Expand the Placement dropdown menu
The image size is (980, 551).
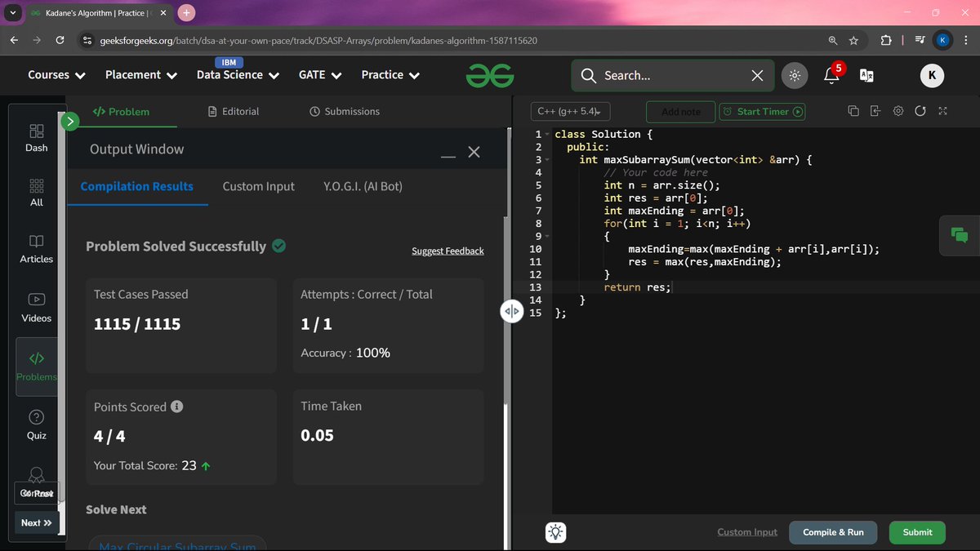(141, 75)
